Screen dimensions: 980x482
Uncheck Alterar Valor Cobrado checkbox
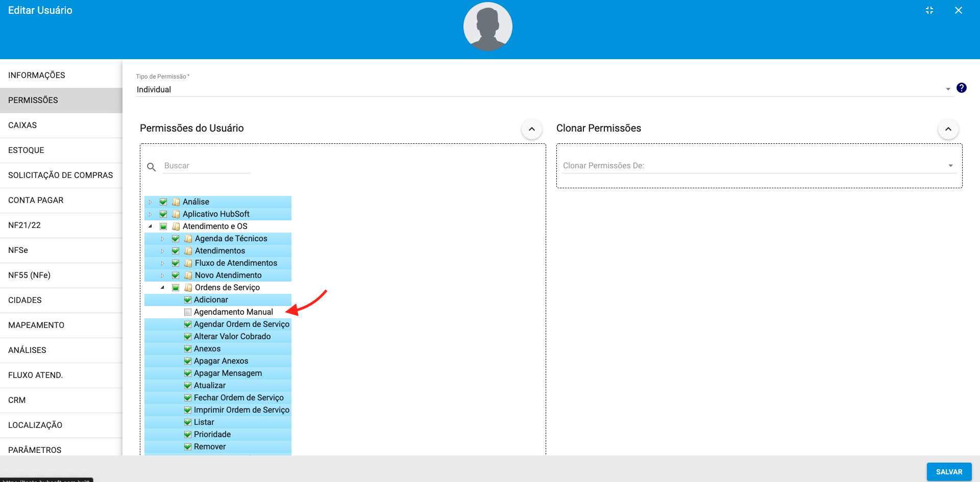pyautogui.click(x=188, y=337)
